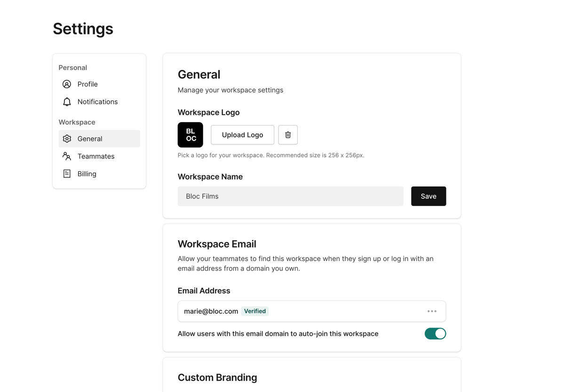This screenshot has width=580, height=392.
Task: Save the workspace name
Action: coord(428,196)
